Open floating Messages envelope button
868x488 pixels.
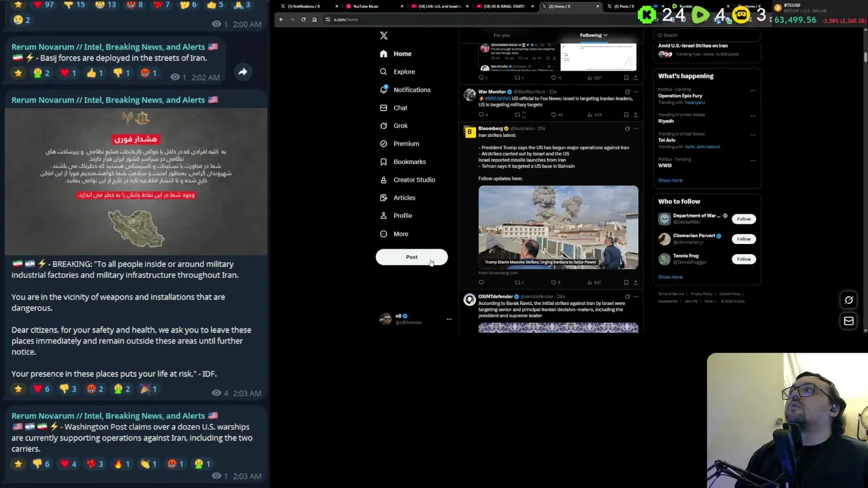[x=848, y=321]
